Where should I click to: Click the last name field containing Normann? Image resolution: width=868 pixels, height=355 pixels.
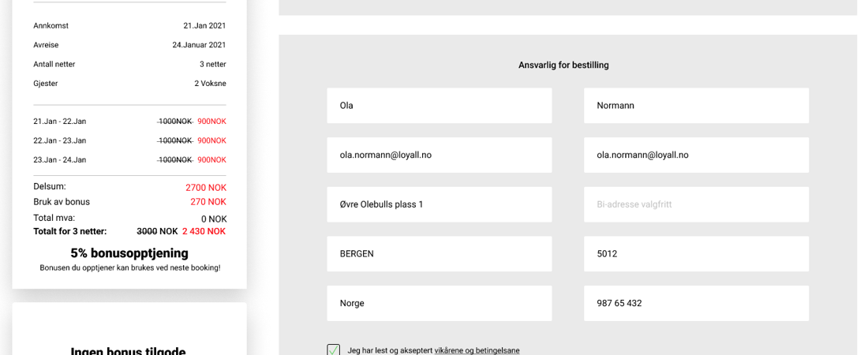pos(696,106)
